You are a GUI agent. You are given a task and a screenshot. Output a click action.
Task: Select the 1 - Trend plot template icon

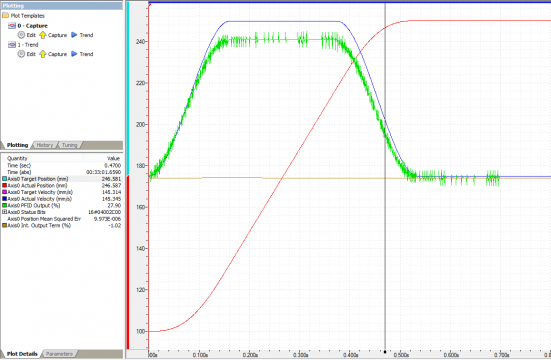coord(12,45)
